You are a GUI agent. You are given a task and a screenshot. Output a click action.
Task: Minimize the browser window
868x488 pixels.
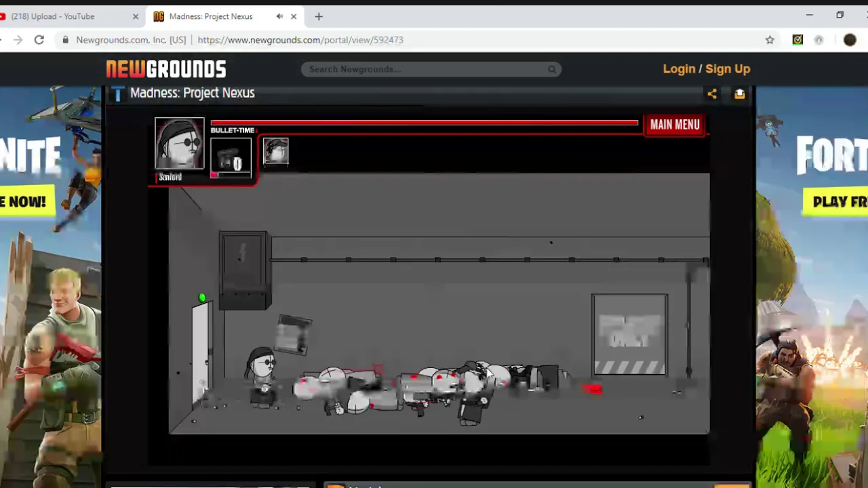[x=809, y=15]
